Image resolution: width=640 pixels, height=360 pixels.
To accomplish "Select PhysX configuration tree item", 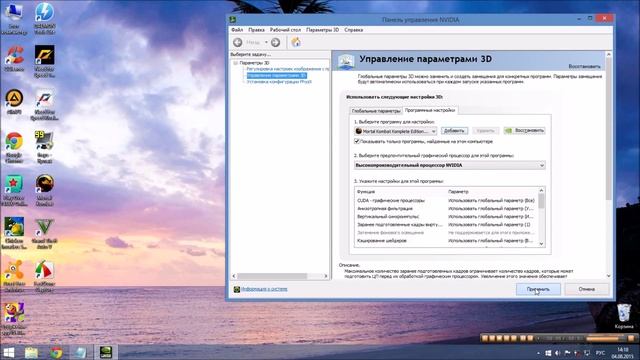I will tap(279, 82).
